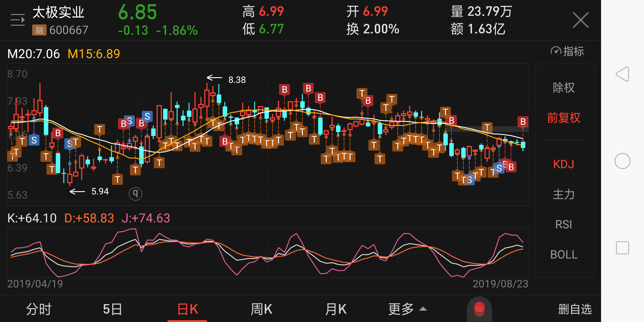Tap the current price 6.85
This screenshot has width=644, height=322.
(137, 13)
